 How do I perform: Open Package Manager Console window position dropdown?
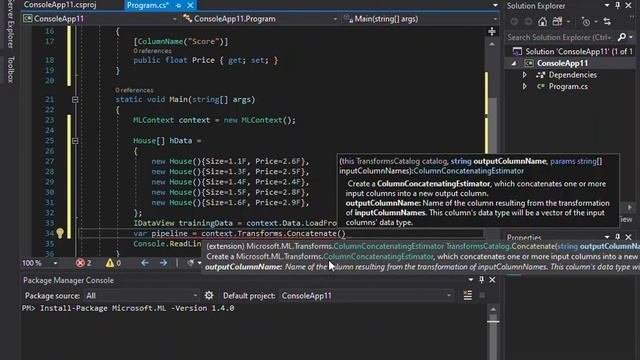(x=471, y=280)
